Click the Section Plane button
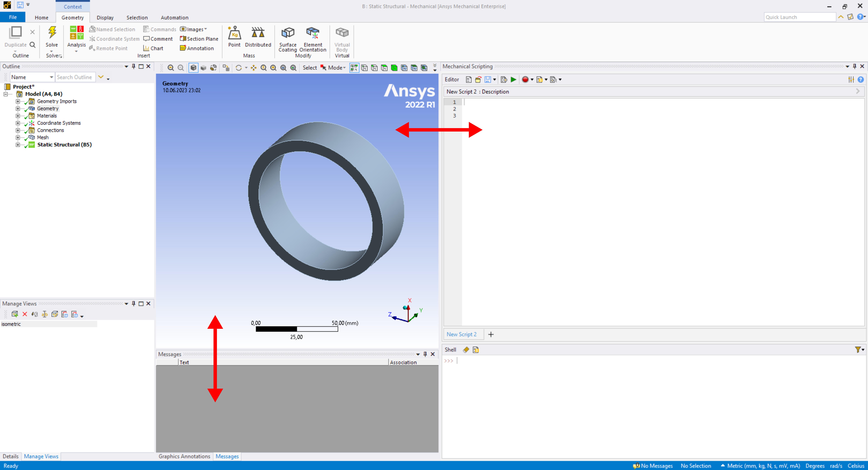This screenshot has width=868, height=470. [199, 39]
